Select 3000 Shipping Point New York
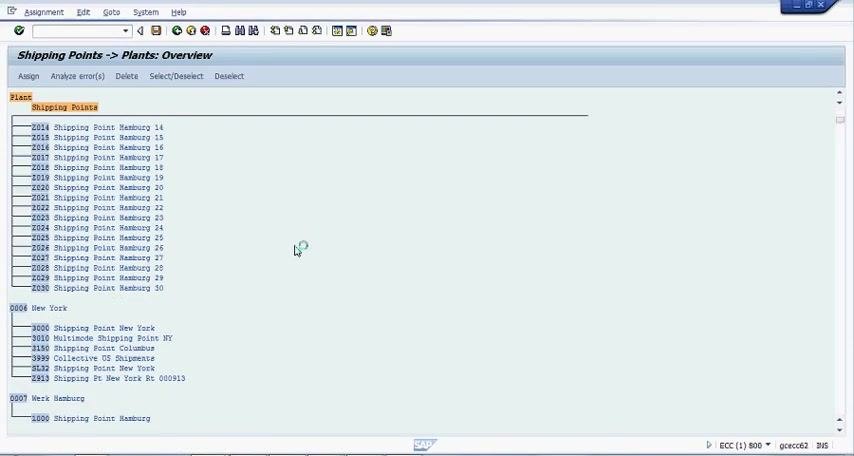This screenshot has height=456, width=854. (93, 329)
